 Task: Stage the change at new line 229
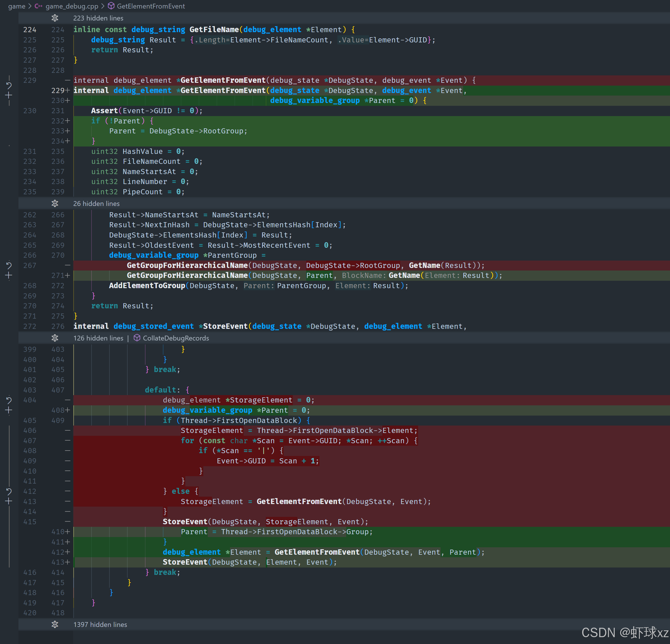coord(9,95)
